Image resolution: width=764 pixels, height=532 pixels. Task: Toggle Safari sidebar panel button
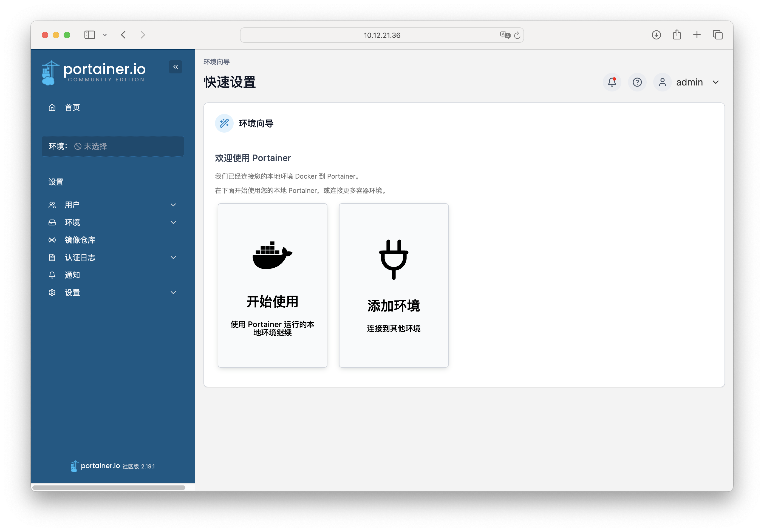point(90,35)
